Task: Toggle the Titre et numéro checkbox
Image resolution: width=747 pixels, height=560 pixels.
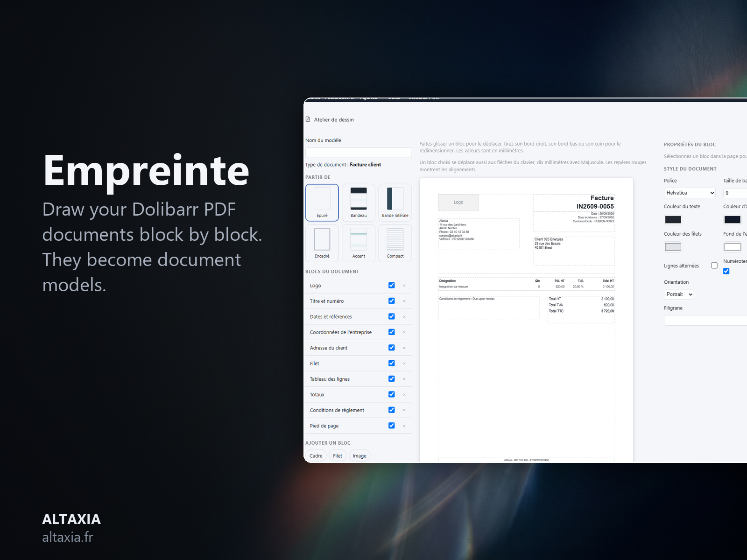Action: pyautogui.click(x=392, y=301)
